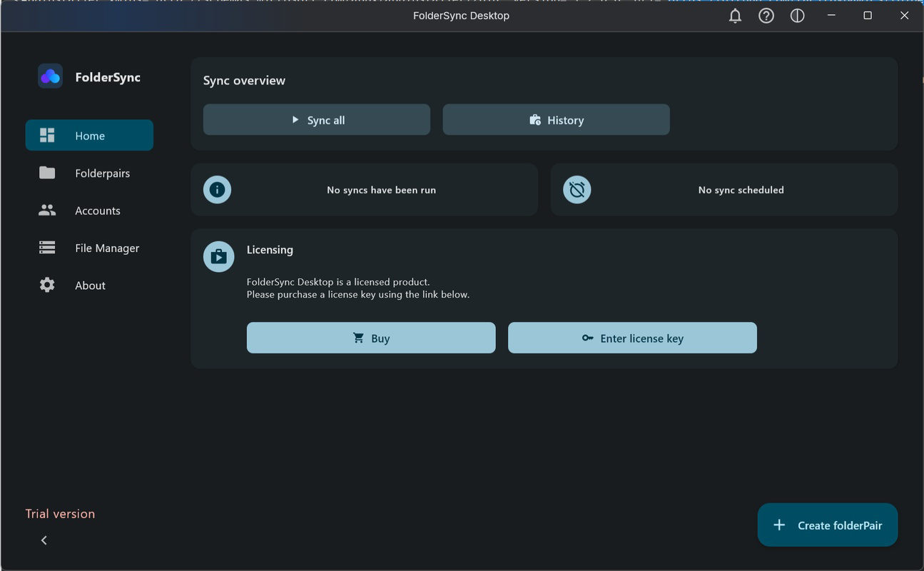Click the Folderpairs folder icon

[47, 173]
